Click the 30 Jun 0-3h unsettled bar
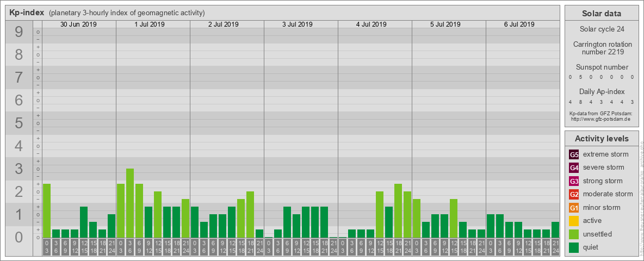Viewport: 644px width, 261px height. pos(47,210)
